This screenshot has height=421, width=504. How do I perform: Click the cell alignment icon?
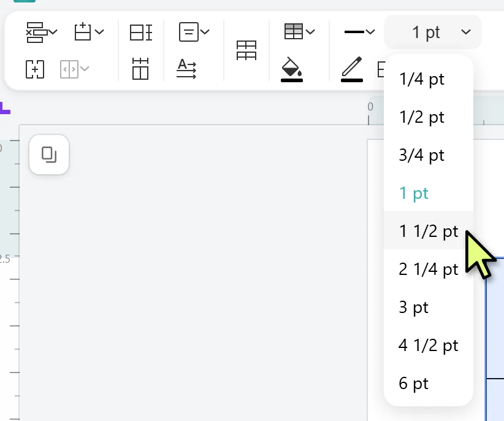click(x=189, y=32)
